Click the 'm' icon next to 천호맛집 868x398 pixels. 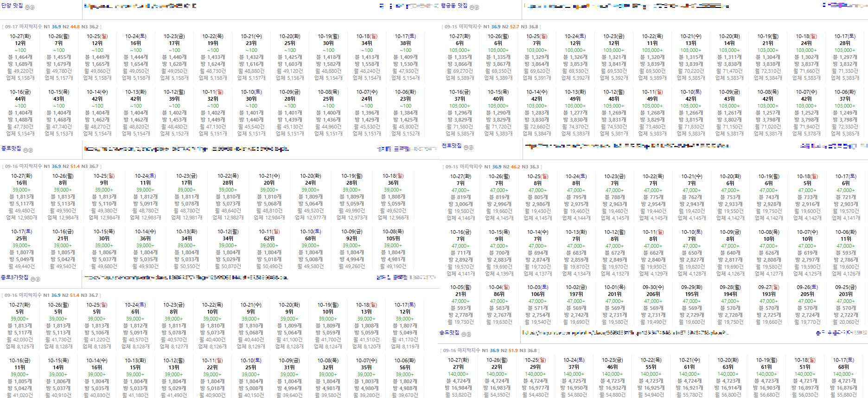click(466, 148)
